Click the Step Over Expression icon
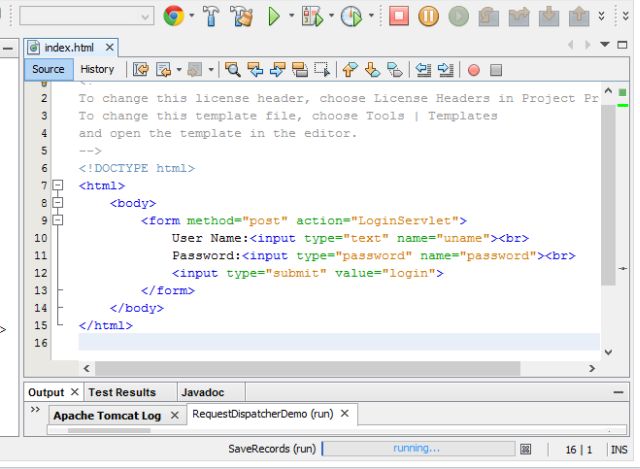The height and width of the screenshot is (469, 640). pos(519,17)
